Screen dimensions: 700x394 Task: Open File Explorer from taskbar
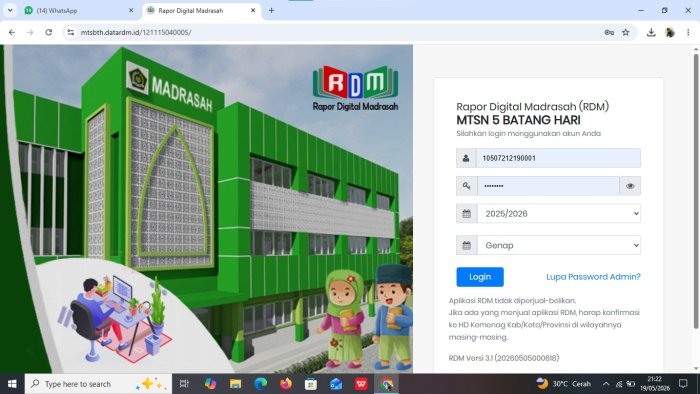point(235,384)
